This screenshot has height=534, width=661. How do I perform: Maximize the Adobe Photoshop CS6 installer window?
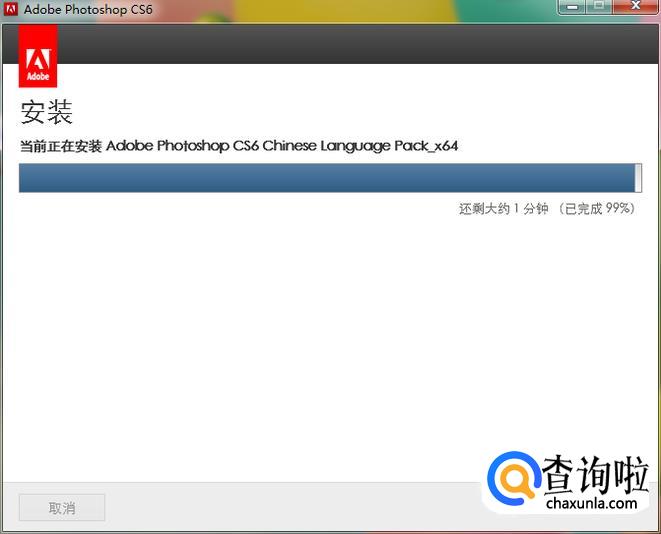[599, 7]
